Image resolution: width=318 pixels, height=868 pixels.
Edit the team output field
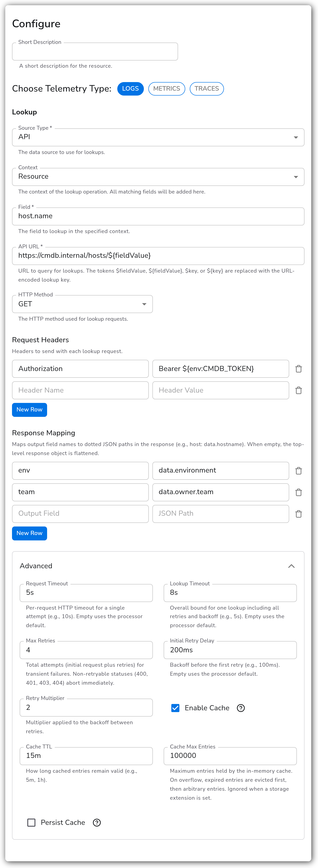click(80, 492)
